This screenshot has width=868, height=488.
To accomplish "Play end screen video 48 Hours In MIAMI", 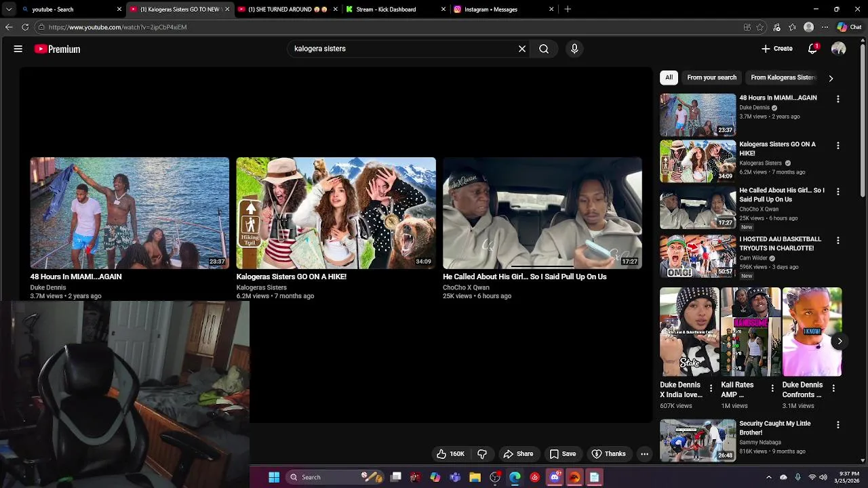I will coord(130,213).
